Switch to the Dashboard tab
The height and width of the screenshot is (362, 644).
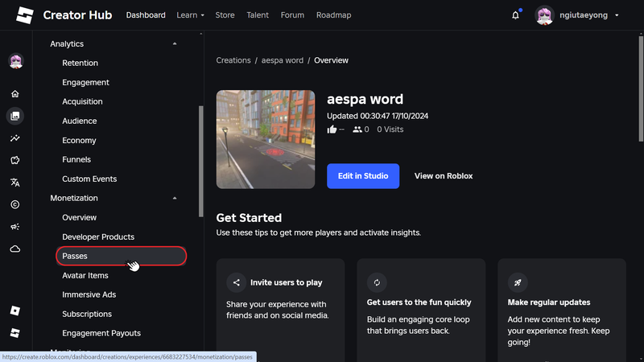pos(146,15)
